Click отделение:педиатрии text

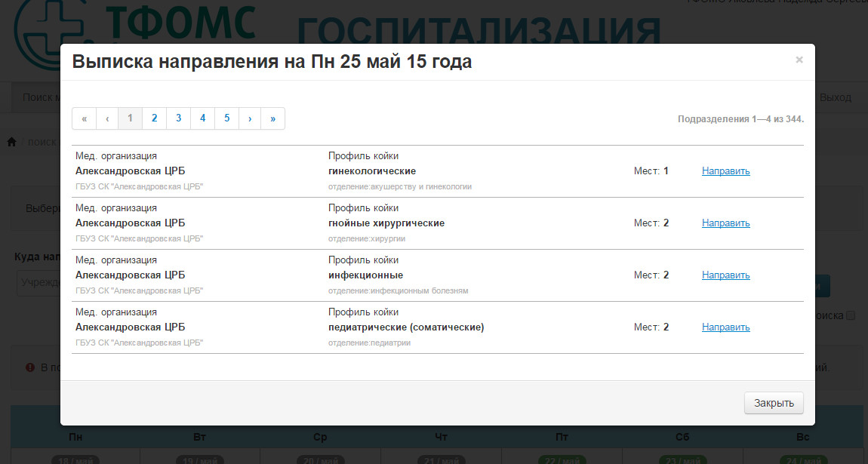click(x=369, y=343)
